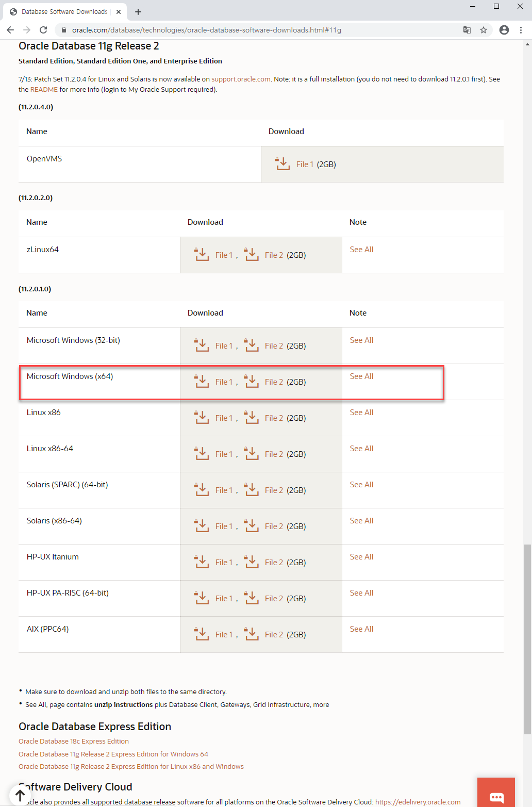Image resolution: width=532 pixels, height=807 pixels.
Task: Open the Chrome profile avatar icon
Action: click(x=504, y=30)
